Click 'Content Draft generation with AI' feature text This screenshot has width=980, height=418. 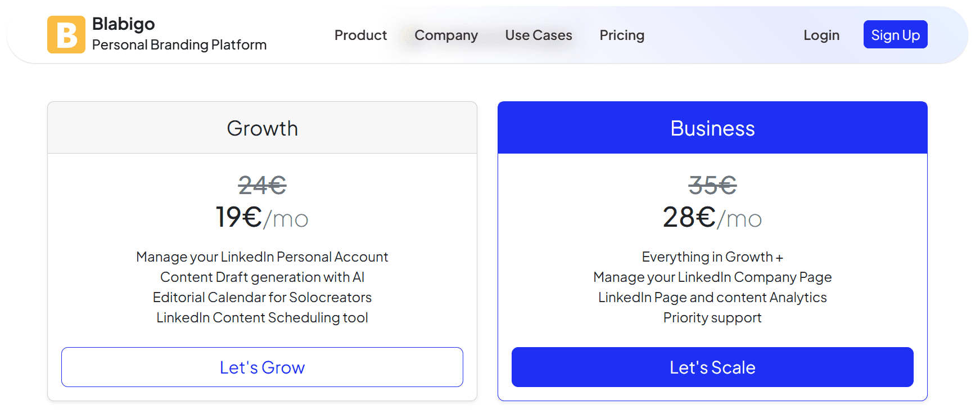(262, 277)
